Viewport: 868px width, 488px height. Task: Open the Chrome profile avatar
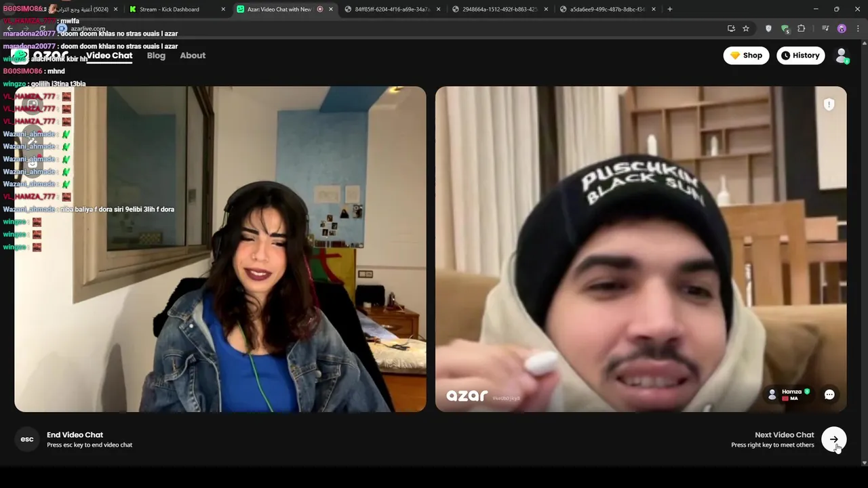pyautogui.click(x=842, y=28)
